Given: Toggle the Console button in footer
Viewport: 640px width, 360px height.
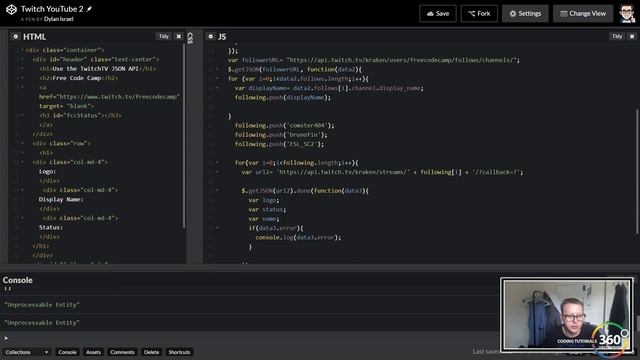Looking at the screenshot, I should pyautogui.click(x=67, y=352).
